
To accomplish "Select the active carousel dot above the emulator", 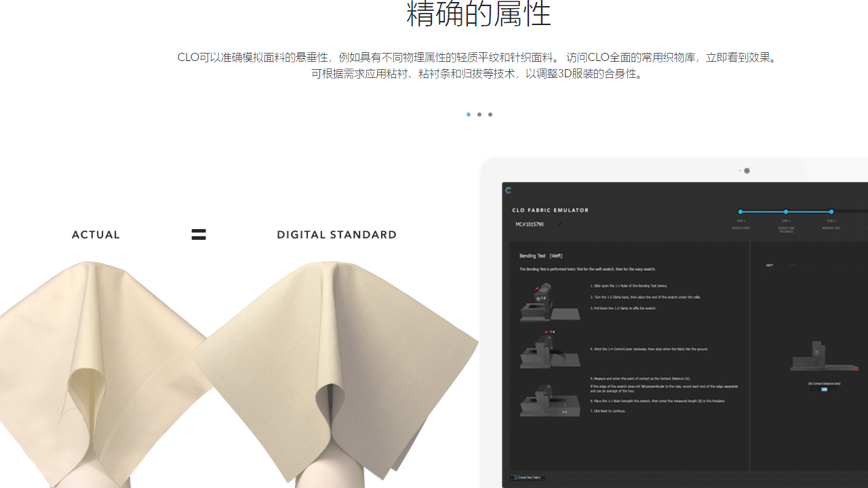I will (x=747, y=171).
